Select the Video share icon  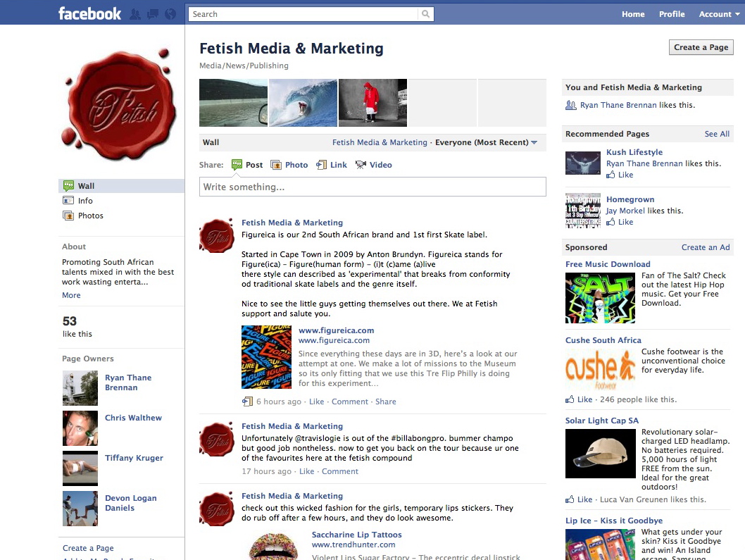pos(361,165)
